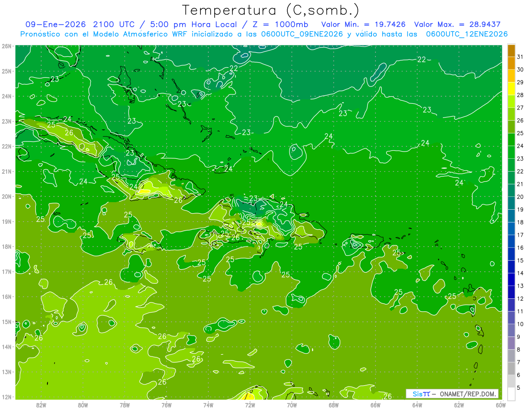Screen dimensions: 532x411
Task: Click the color scale label '31'
Action: (x=520, y=57)
